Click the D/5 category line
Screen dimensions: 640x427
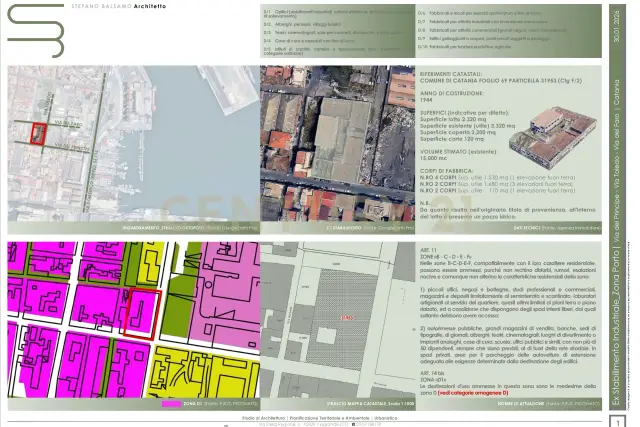pos(333,51)
